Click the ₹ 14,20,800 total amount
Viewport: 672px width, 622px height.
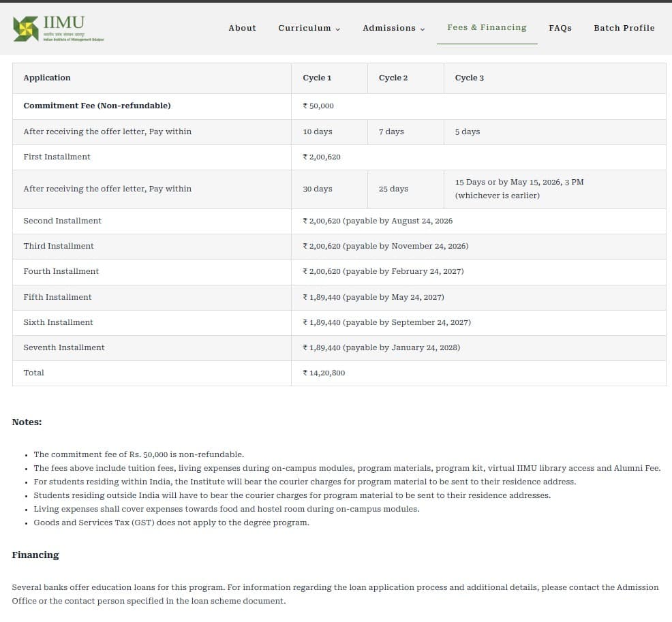click(324, 373)
